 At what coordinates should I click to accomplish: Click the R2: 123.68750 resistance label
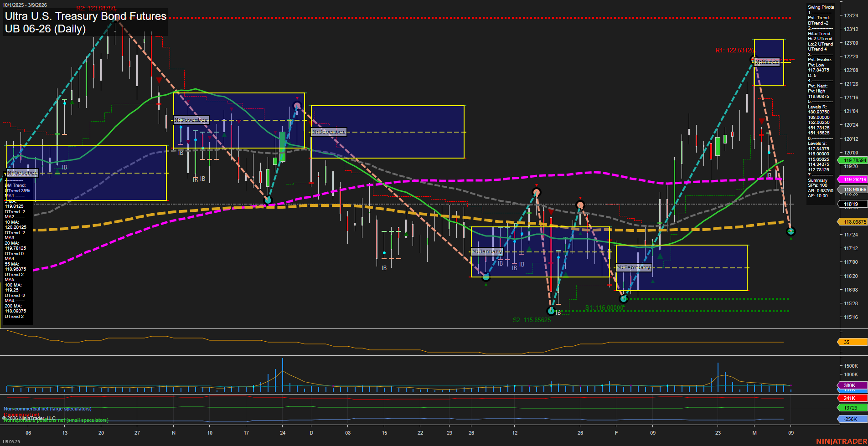tap(96, 8)
